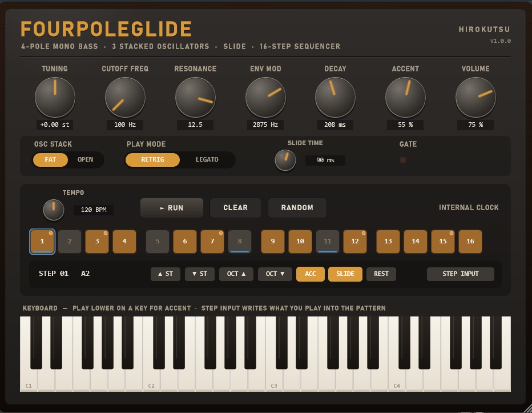Click the Tempo knob
532x413 pixels.
pos(54,210)
